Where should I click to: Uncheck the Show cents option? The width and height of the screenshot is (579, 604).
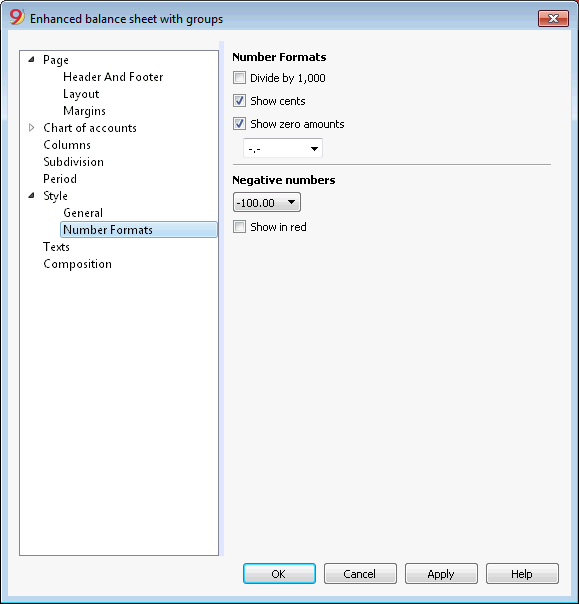pos(239,101)
